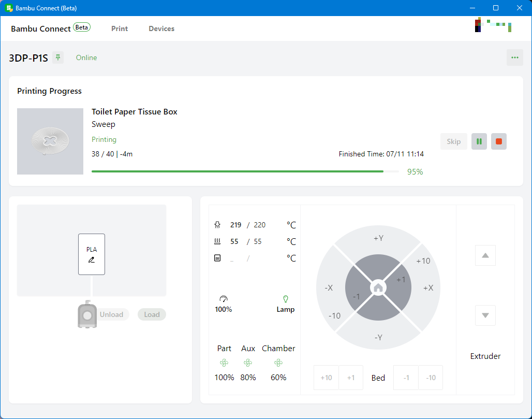Click the Unload filament button
The height and width of the screenshot is (419, 532).
112,314
